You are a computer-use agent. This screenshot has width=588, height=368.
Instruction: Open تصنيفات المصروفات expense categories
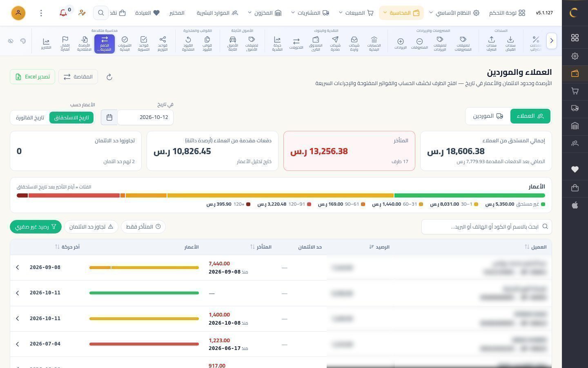pyautogui.click(x=463, y=43)
